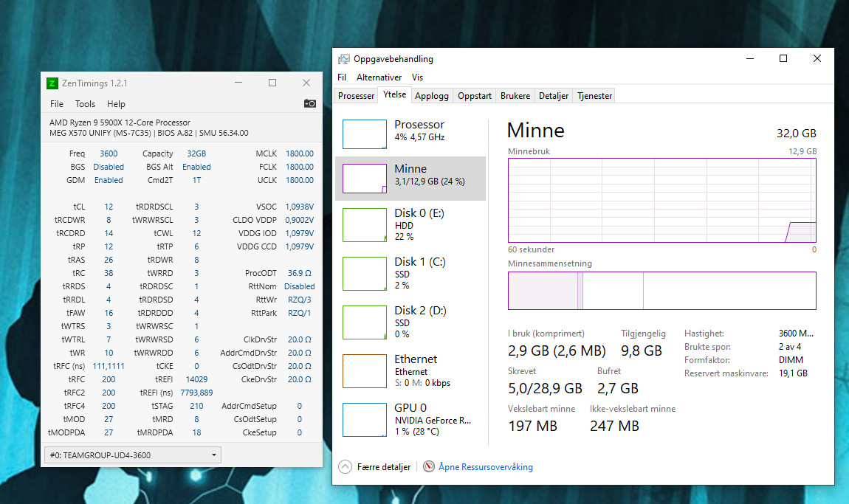Screen dimensions: 849x504
Task: Minimize the Oppgavebehandling window
Action: [750, 58]
